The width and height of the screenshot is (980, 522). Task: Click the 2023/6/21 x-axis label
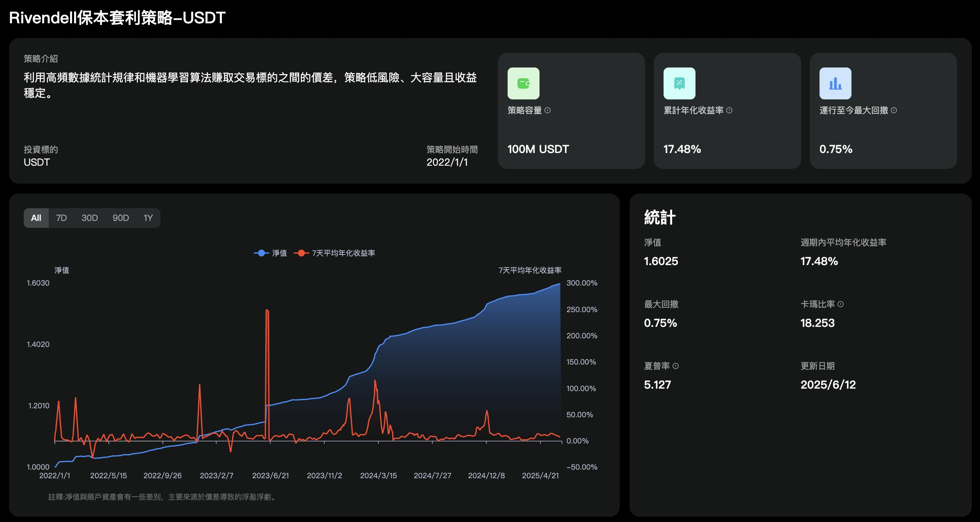(x=271, y=476)
